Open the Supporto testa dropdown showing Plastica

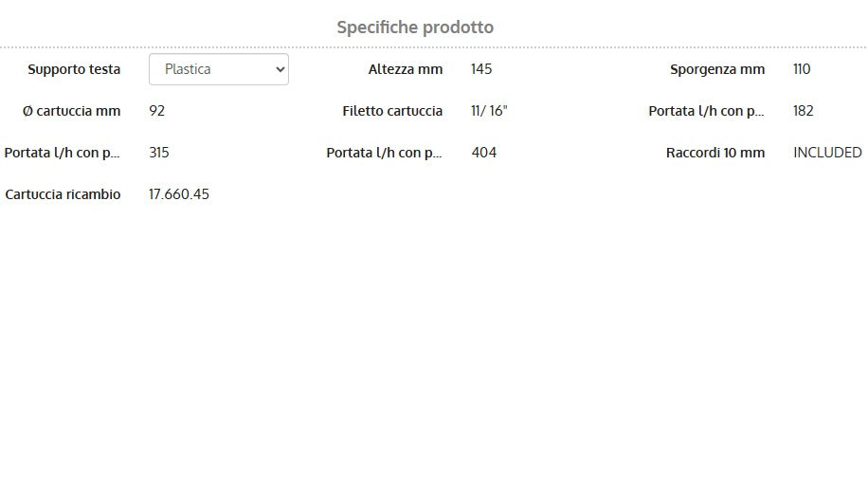218,69
